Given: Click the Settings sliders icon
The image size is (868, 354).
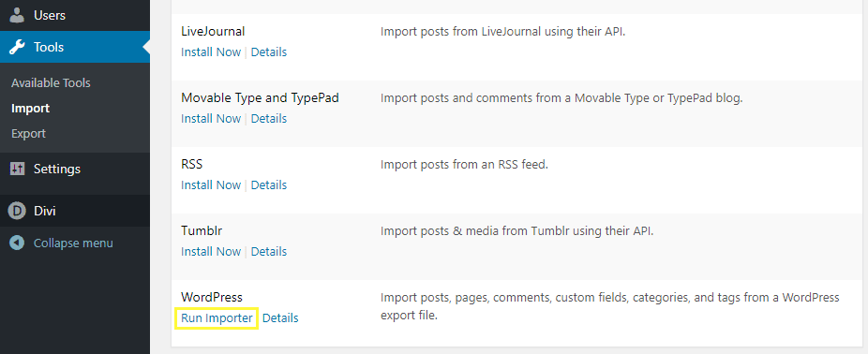Looking at the screenshot, I should pyautogui.click(x=17, y=169).
